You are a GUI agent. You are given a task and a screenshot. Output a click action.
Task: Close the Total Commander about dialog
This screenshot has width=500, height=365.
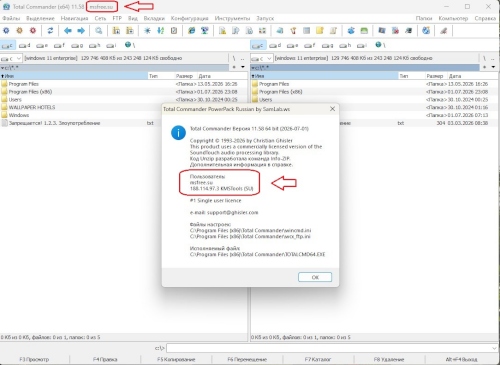point(332,109)
